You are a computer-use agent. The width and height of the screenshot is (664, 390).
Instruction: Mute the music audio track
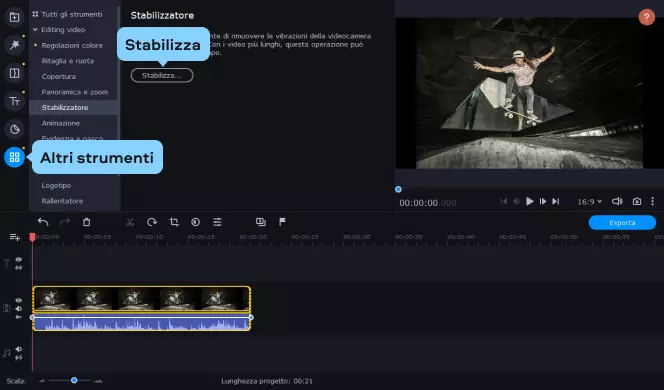point(19,349)
